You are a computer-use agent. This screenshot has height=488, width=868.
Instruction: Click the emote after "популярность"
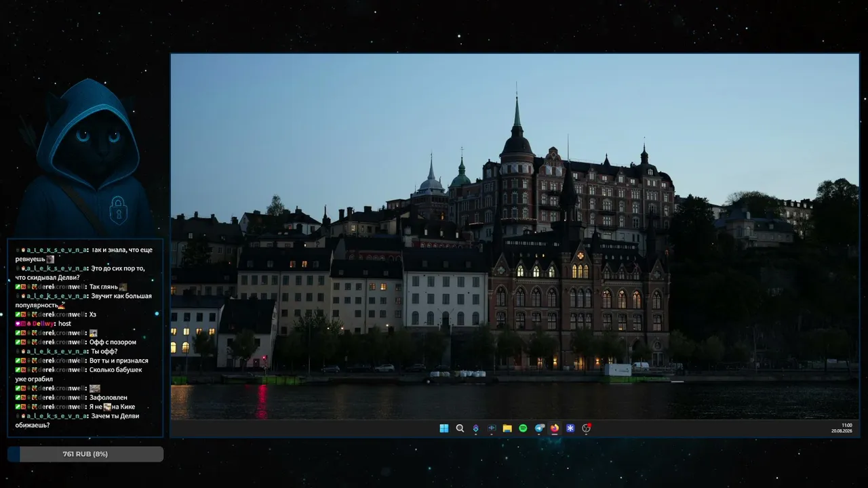click(62, 306)
